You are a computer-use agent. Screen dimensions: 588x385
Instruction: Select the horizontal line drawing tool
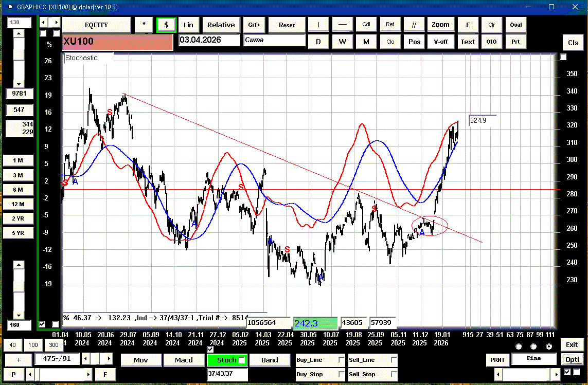pyautogui.click(x=342, y=25)
